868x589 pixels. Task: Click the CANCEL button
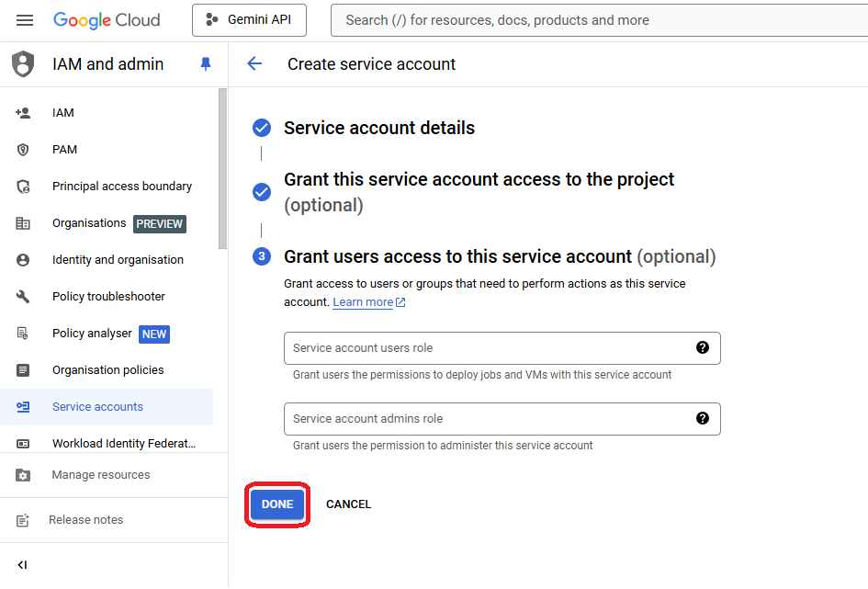pyautogui.click(x=348, y=504)
